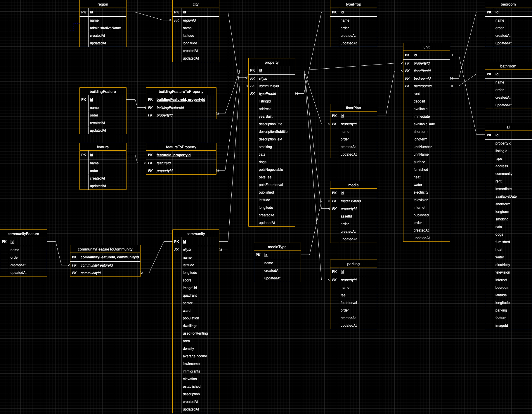Select featureToProperty table title
The width and height of the screenshot is (532, 414).
[181, 147]
